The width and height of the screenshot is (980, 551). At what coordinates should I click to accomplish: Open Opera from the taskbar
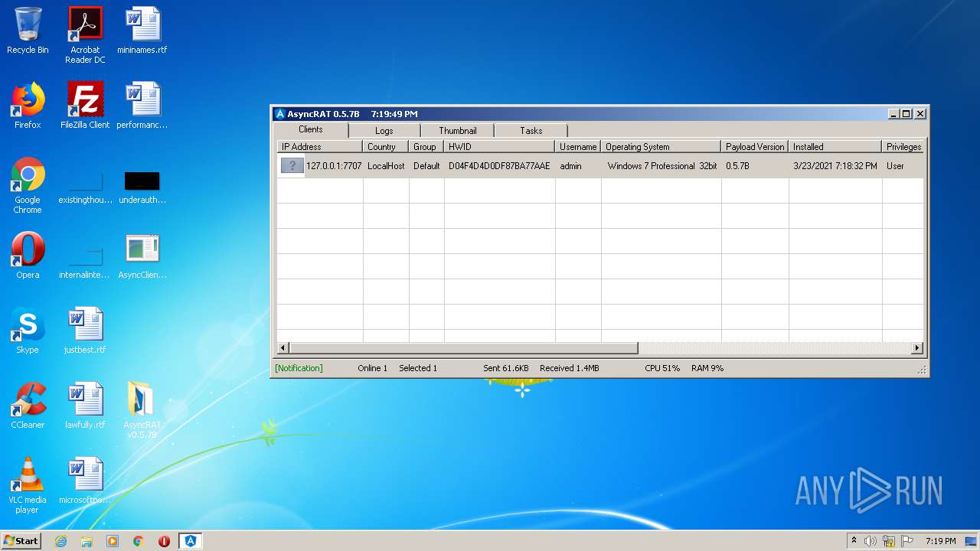pos(164,541)
